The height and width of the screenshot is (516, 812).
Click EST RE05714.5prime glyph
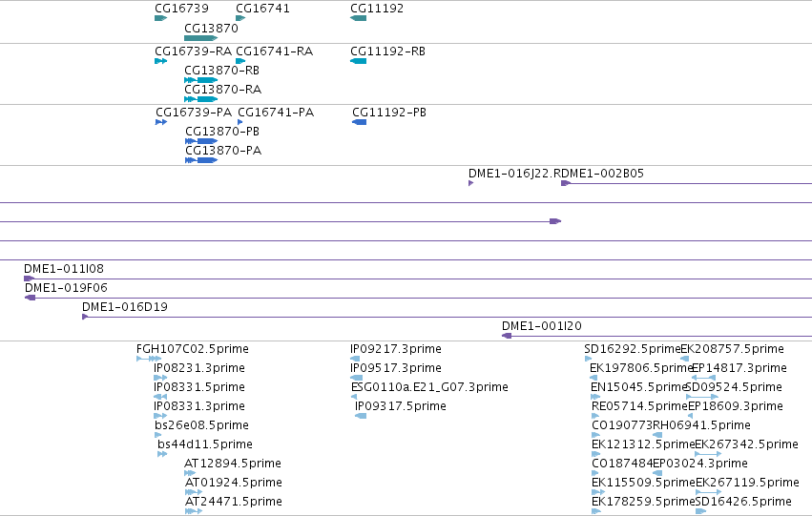tap(595, 416)
